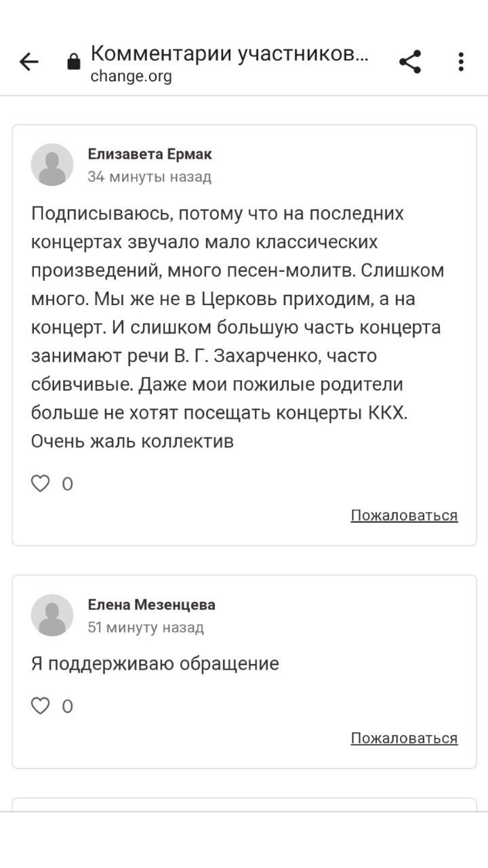
Task: Click Пожаловаться under Елена Мезенцева's comment
Action: (x=404, y=738)
